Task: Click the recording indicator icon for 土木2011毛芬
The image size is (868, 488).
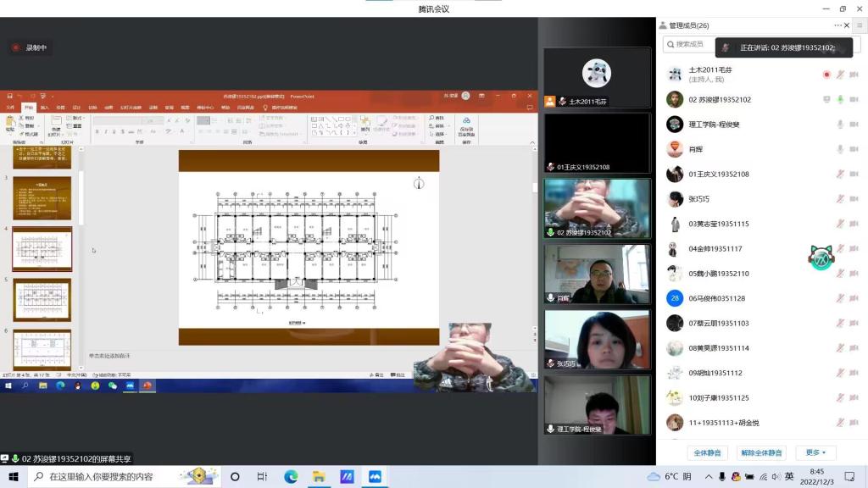Action: (826, 75)
